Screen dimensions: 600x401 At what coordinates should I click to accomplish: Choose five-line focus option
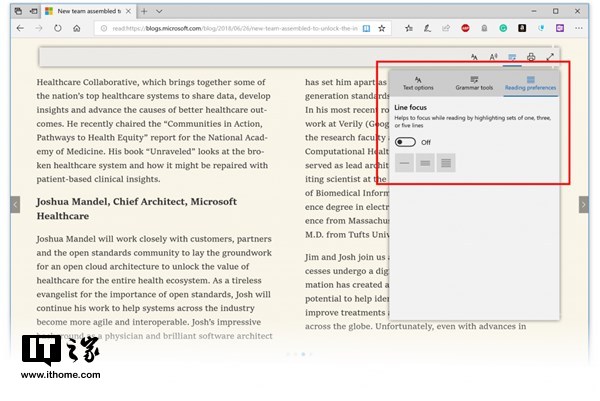(446, 163)
